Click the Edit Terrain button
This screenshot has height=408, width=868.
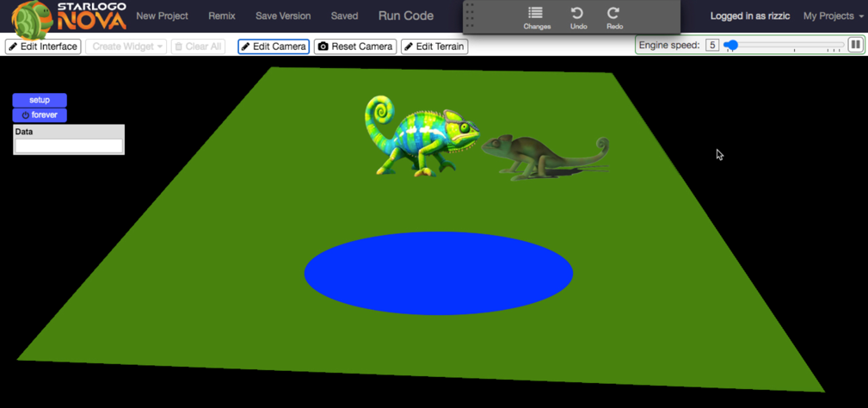pos(434,46)
